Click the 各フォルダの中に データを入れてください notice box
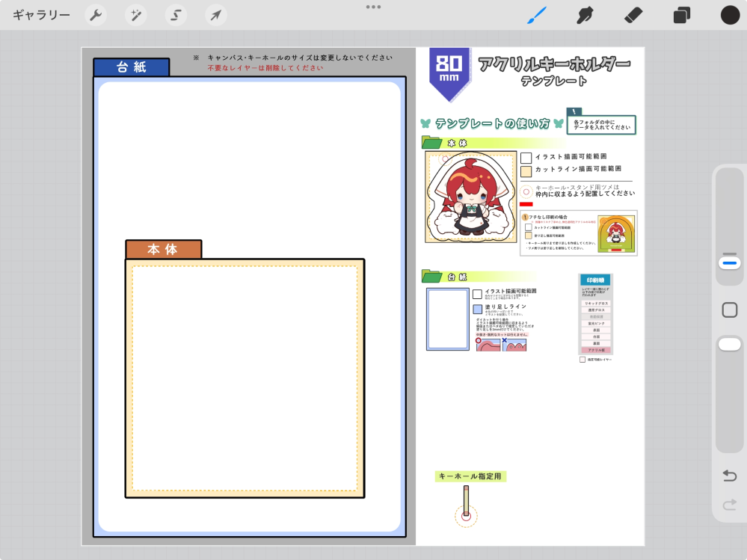This screenshot has height=560, width=747. 601,124
